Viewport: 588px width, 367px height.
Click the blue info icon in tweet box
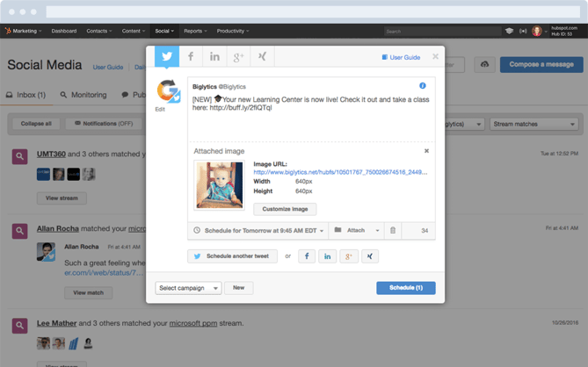coord(423,86)
